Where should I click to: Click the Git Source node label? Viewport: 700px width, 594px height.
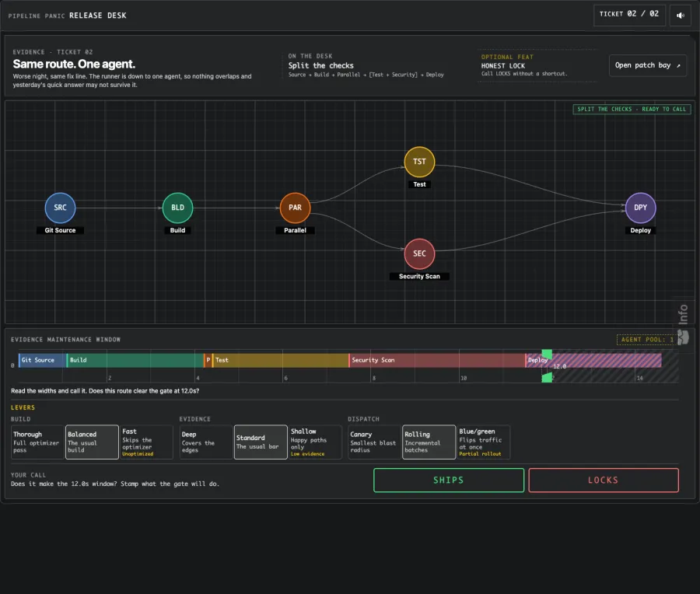pos(60,230)
